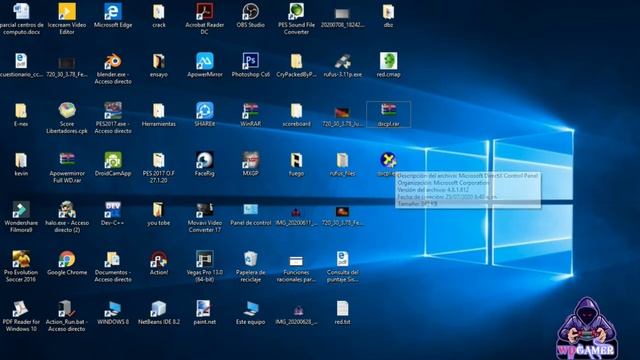640x360 pixels.
Task: Launch Acrobat Reader DC
Action: (204, 18)
